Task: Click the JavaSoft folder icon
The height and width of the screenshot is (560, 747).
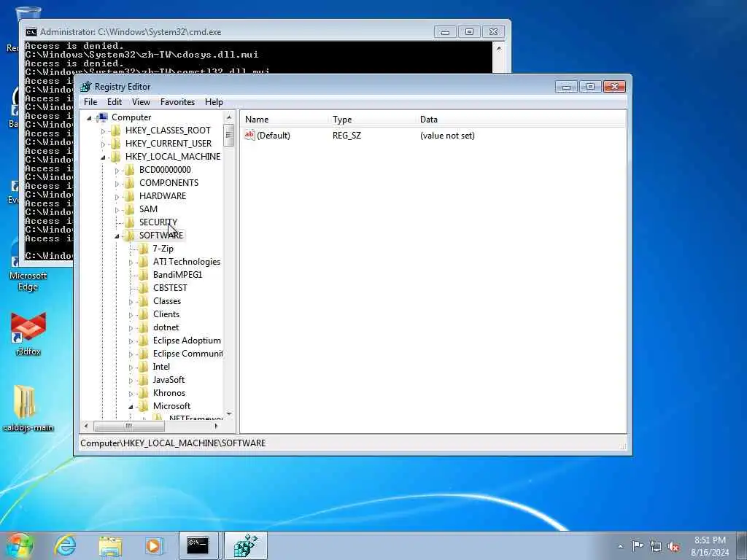Action: pyautogui.click(x=144, y=380)
